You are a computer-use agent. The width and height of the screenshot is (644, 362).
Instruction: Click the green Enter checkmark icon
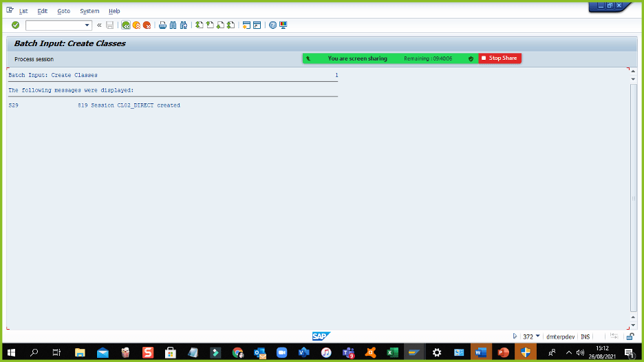click(x=15, y=25)
